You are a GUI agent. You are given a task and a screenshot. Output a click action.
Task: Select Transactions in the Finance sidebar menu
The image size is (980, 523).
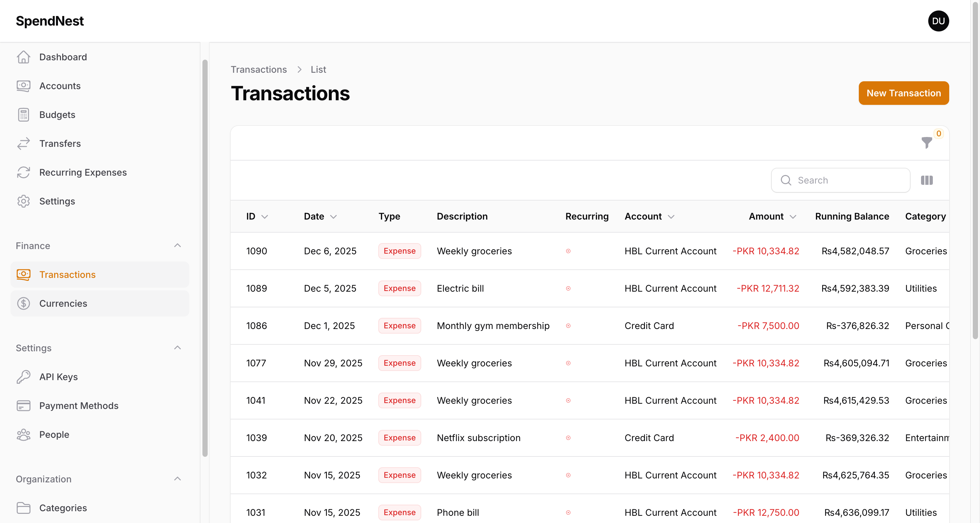pyautogui.click(x=67, y=274)
